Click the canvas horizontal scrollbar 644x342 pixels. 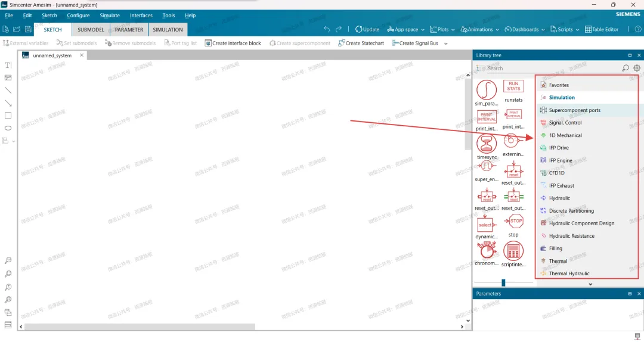tap(141, 327)
